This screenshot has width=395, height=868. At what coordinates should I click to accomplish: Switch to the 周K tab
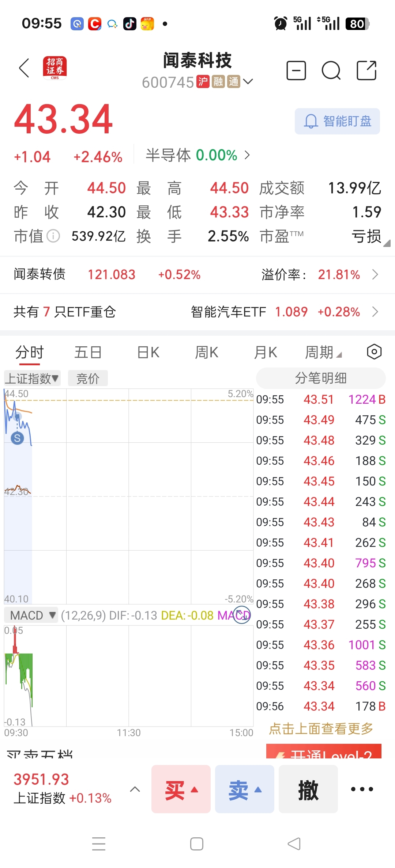(207, 353)
